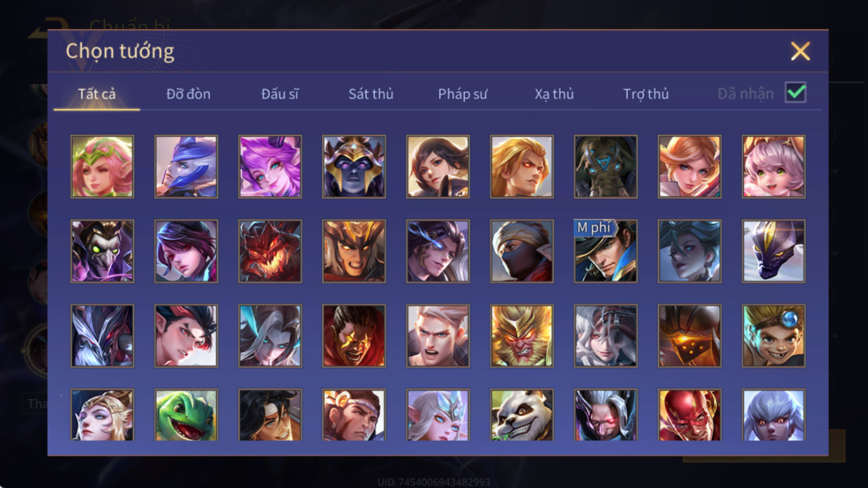The width and height of the screenshot is (868, 488).
Task: Choose the red-masked speedster hero portrait
Action: click(690, 415)
